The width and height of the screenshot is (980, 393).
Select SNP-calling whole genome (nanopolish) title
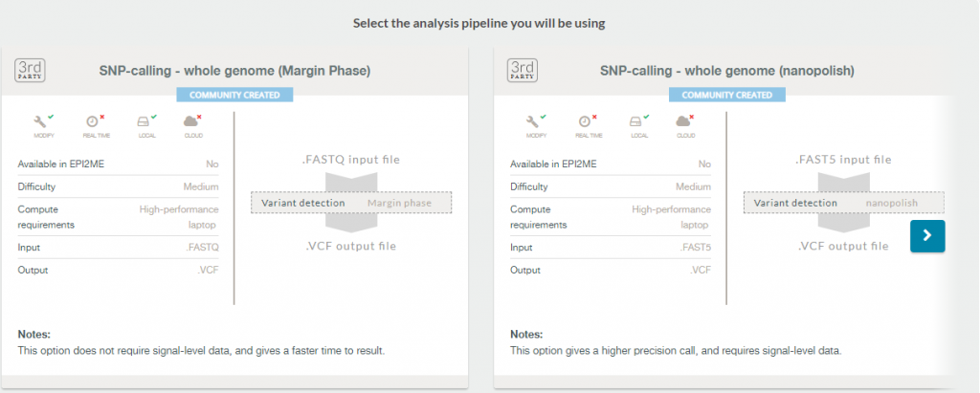(x=727, y=71)
